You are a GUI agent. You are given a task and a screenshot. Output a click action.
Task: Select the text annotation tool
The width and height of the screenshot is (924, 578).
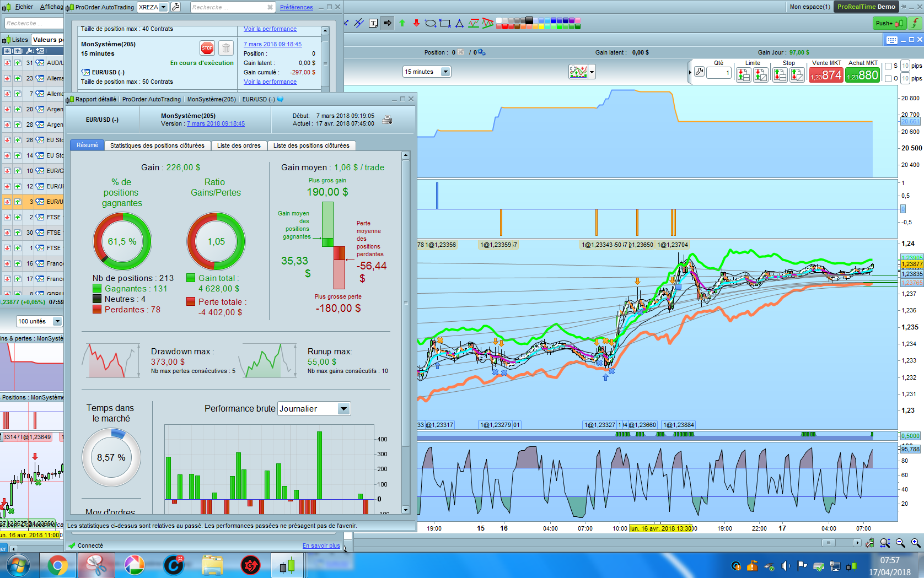coord(373,23)
